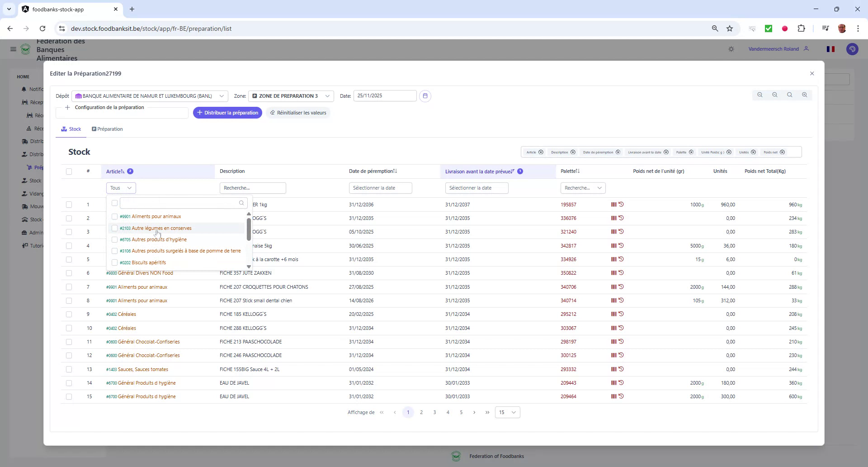This screenshot has width=868, height=467.
Task: Switch to the Préparation tab
Action: (107, 129)
